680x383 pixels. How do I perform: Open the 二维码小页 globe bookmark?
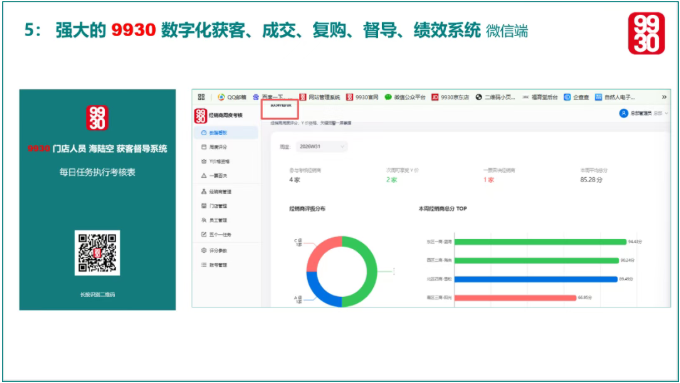495,97
